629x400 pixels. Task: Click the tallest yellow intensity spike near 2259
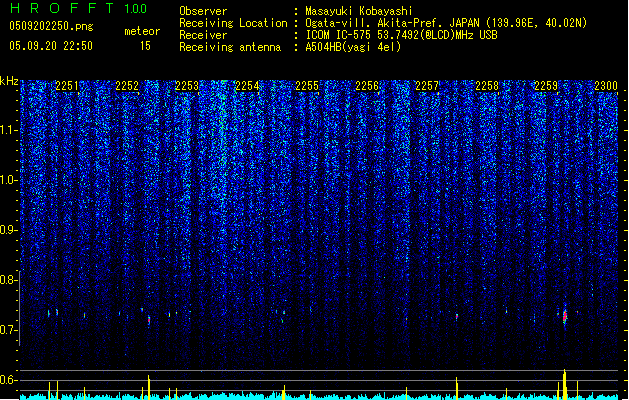tap(564, 384)
